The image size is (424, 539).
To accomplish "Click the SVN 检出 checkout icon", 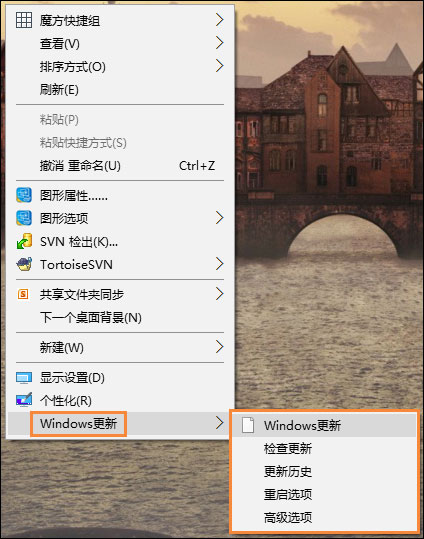I will [24, 241].
